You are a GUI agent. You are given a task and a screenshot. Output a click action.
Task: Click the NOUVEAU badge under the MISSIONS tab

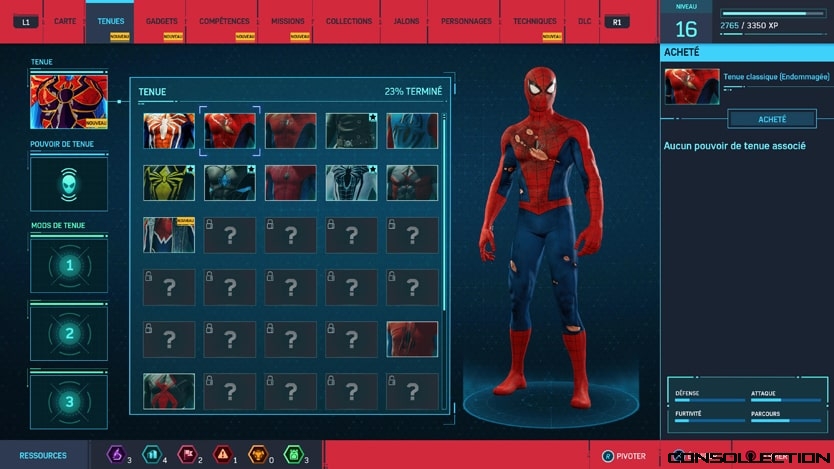(x=299, y=37)
